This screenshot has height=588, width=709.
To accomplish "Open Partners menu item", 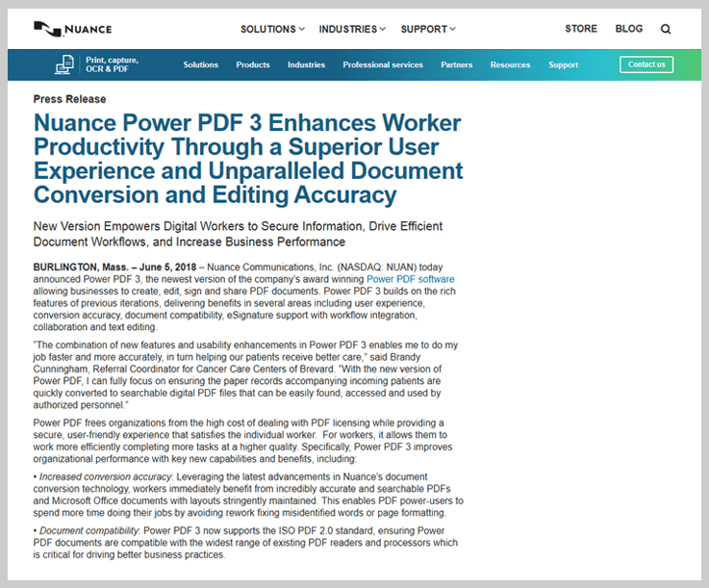I will coord(457,64).
